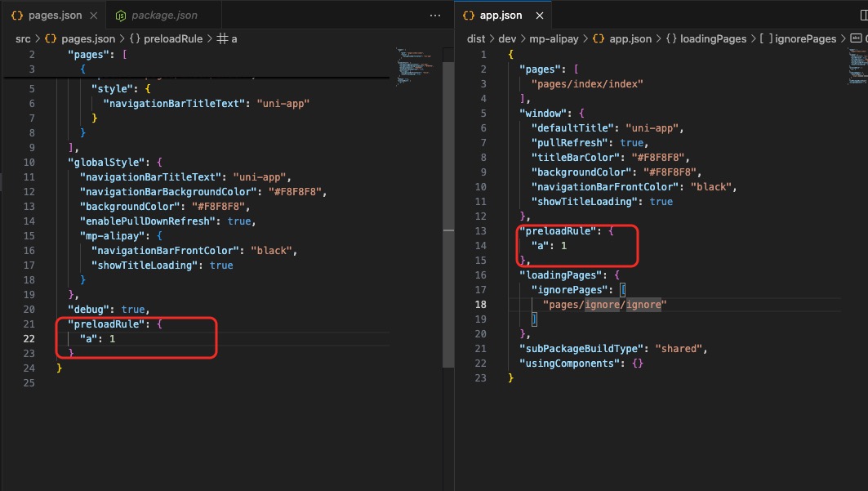Click the right editor minimap
The image size is (868, 491).
pyautogui.click(x=858, y=65)
